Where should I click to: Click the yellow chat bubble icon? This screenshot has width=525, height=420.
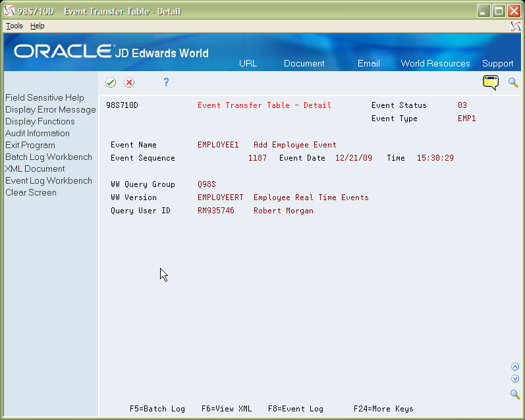pos(491,83)
